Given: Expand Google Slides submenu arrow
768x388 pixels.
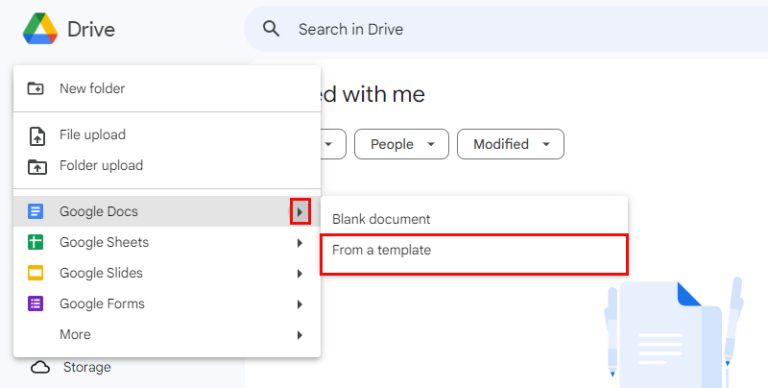Looking at the screenshot, I should [x=300, y=274].
